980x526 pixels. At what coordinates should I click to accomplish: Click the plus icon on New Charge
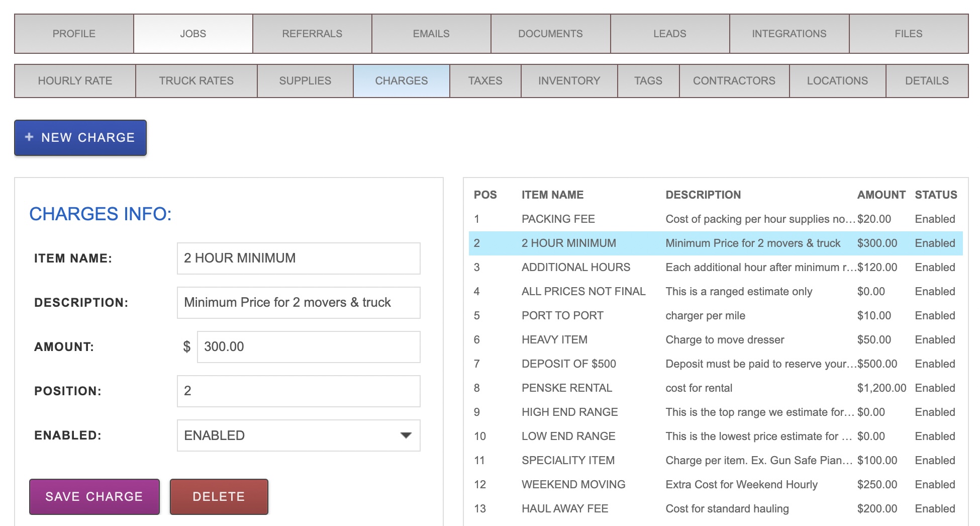29,137
